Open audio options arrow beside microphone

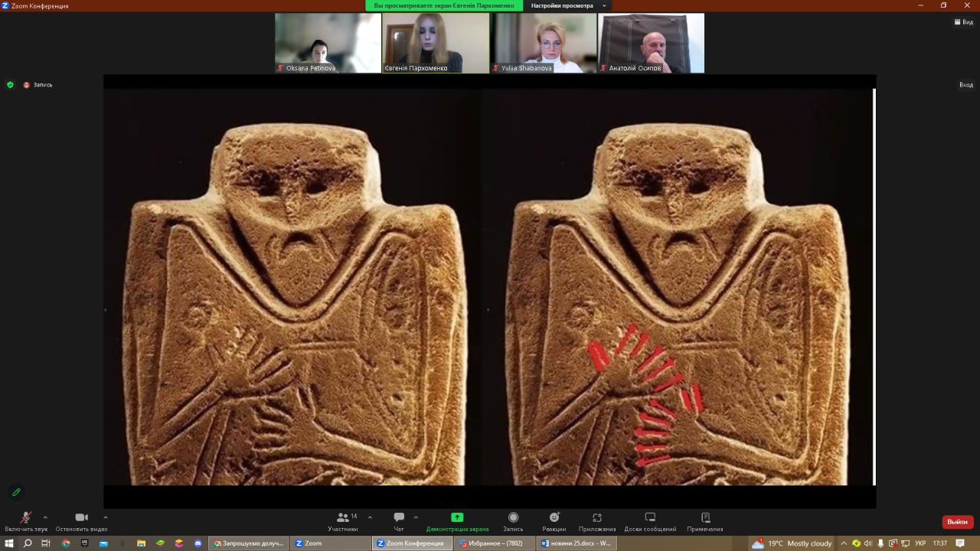[45, 517]
